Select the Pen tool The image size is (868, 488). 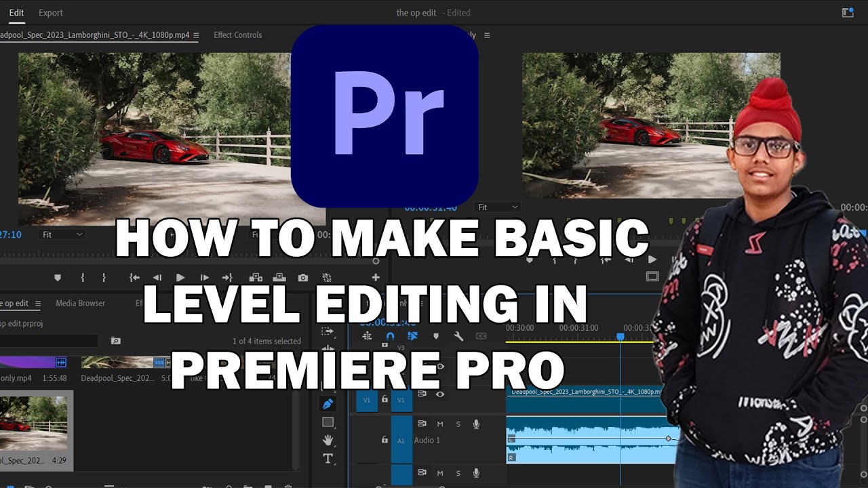(328, 404)
